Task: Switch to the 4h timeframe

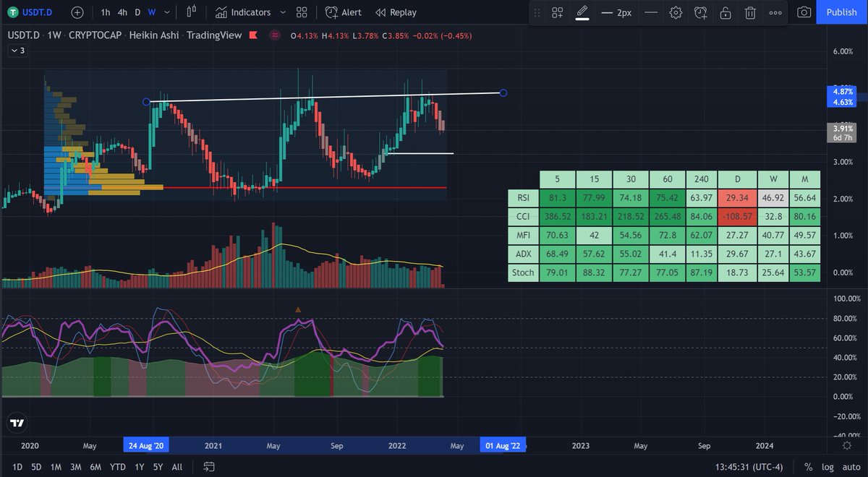Action: 123,12
